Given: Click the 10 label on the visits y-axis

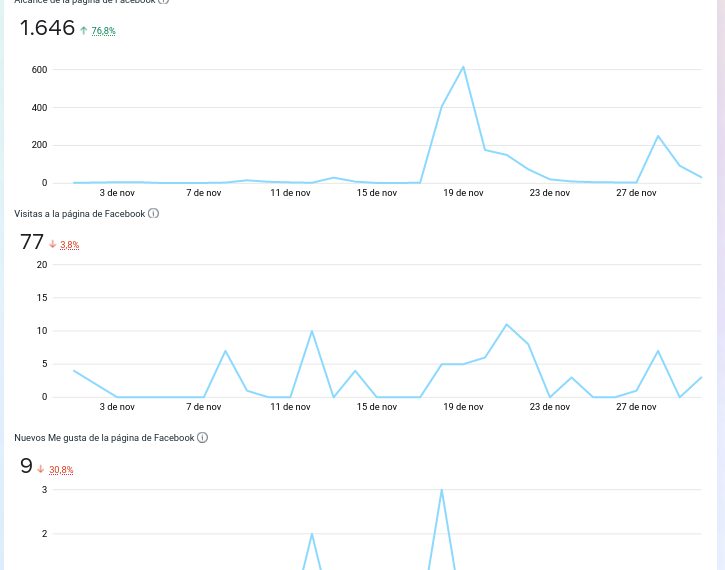Looking at the screenshot, I should click(x=42, y=331).
